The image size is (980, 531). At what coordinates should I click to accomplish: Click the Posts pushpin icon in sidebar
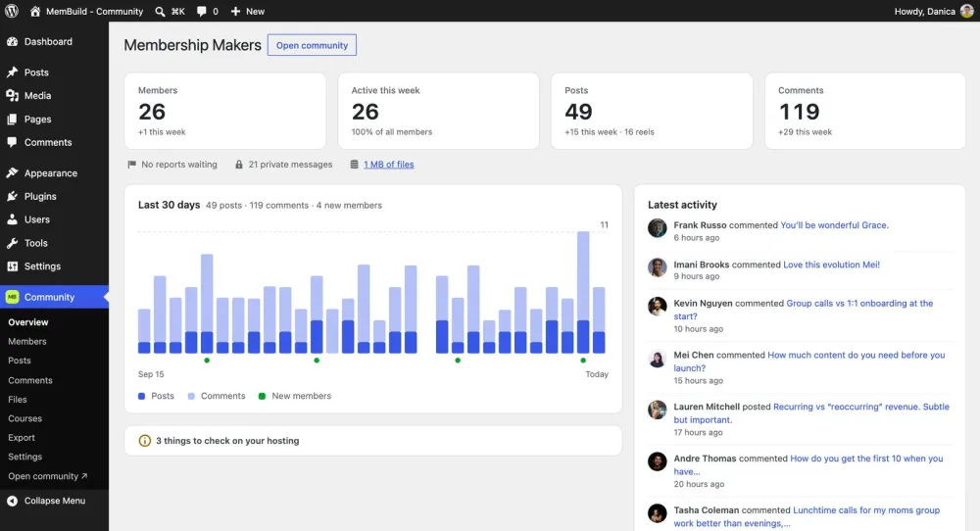pyautogui.click(x=12, y=72)
